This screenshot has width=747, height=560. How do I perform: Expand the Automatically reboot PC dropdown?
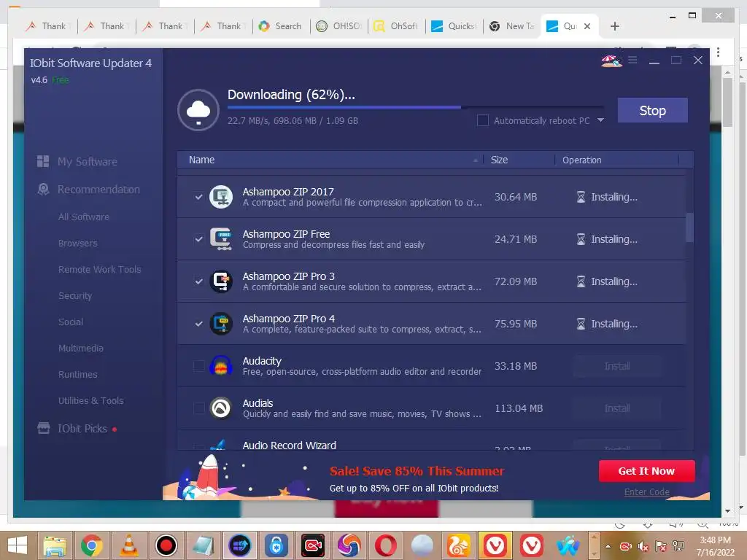coord(600,120)
